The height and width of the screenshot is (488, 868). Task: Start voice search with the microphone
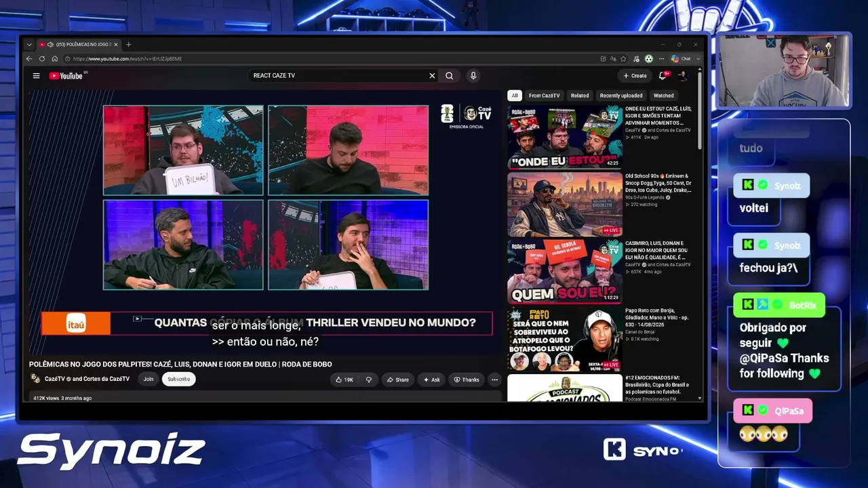(x=473, y=76)
